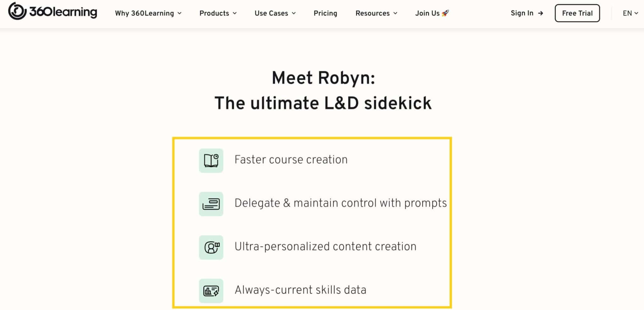Image resolution: width=644 pixels, height=310 pixels.
Task: Expand the Resources dropdown
Action: (x=376, y=13)
